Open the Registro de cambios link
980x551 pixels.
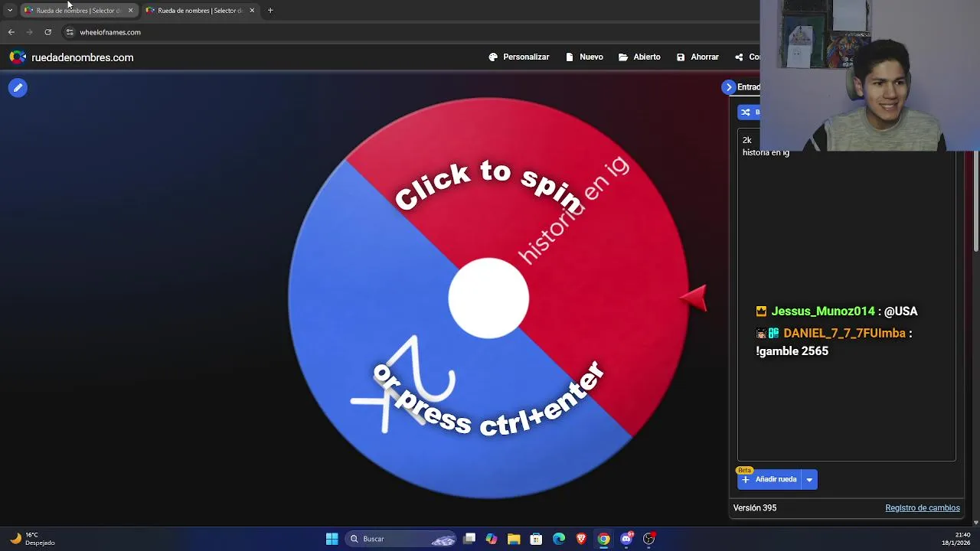922,508
